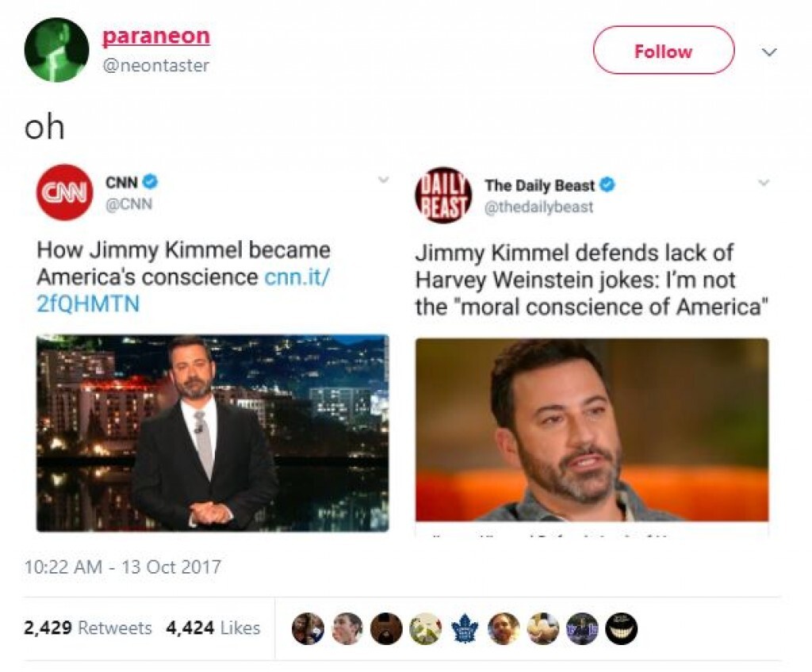Image resolution: width=812 pixels, height=672 pixels.
Task: Open the Daily Beast tweet's chevron dropdown
Action: coord(764,182)
